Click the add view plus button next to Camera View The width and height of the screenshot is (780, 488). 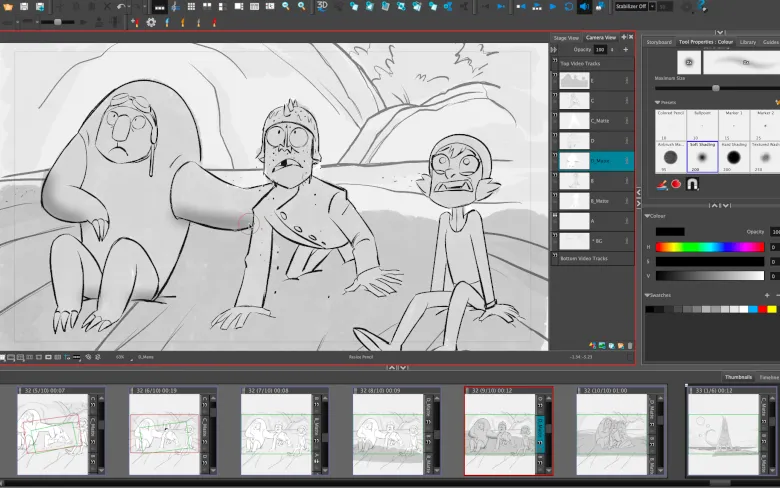(x=624, y=37)
